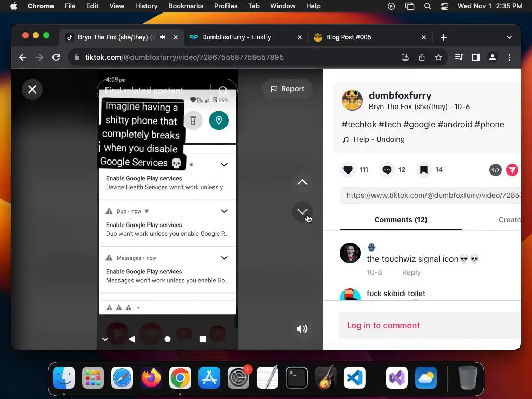Open Visual Studio Code from dock
This screenshot has height=399, width=532.
click(x=355, y=378)
